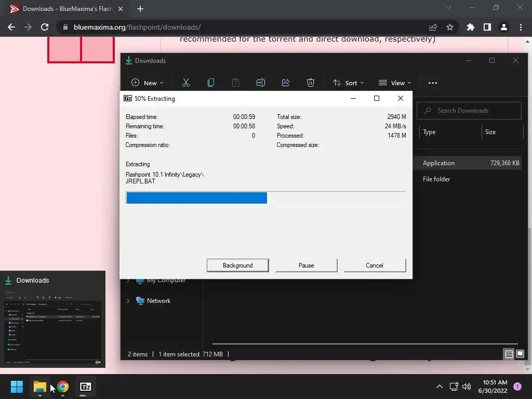Cancel the extraction
The height and width of the screenshot is (399, 532).
click(x=375, y=265)
